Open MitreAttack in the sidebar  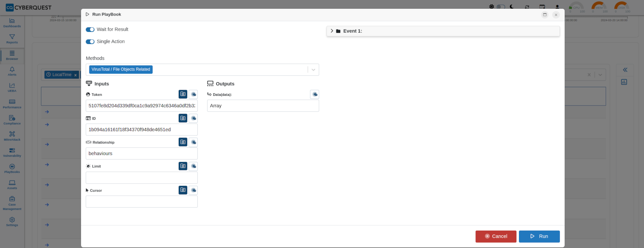click(x=12, y=136)
